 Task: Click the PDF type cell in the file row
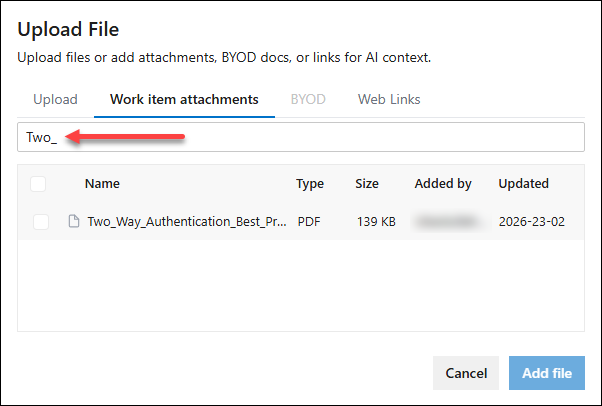[x=309, y=222]
